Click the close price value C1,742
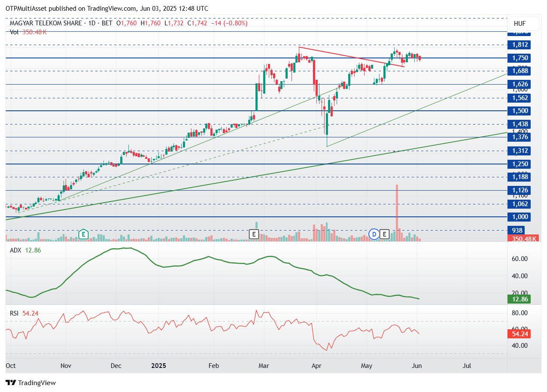 click(x=198, y=23)
